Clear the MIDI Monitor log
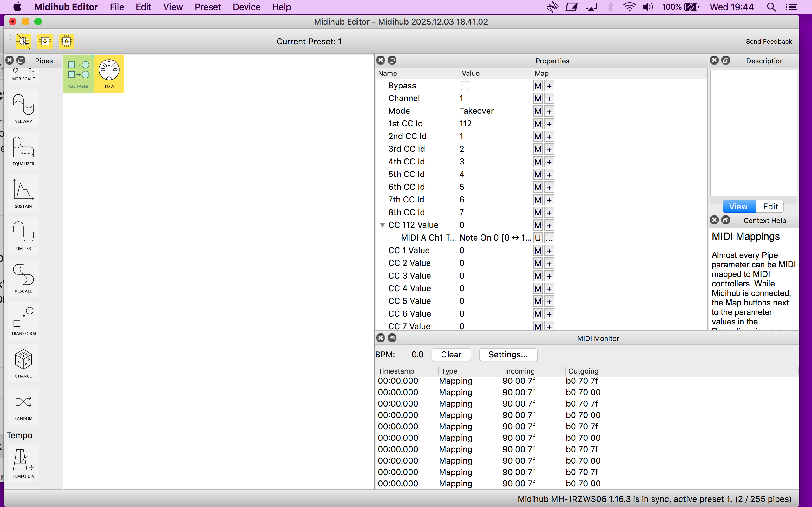The width and height of the screenshot is (812, 507). point(451,355)
